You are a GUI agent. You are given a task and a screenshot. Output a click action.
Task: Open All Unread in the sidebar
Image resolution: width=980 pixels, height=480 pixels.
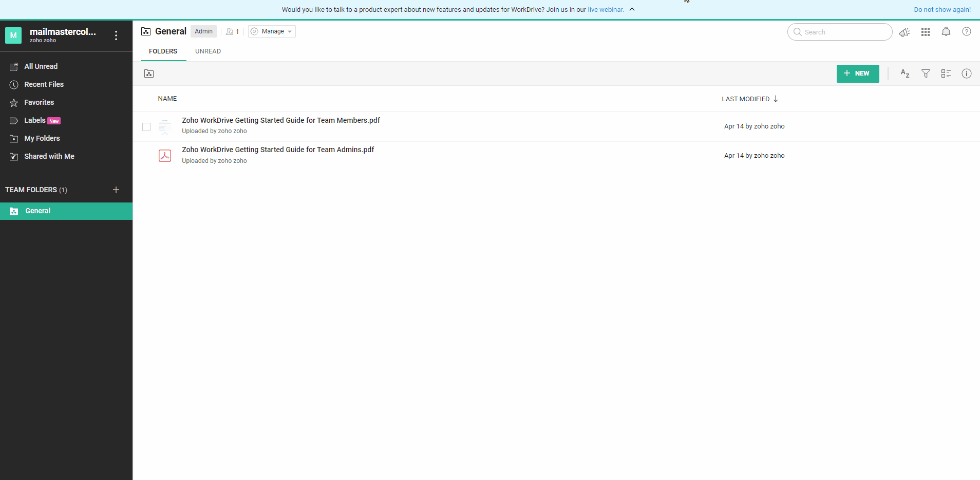(41, 66)
